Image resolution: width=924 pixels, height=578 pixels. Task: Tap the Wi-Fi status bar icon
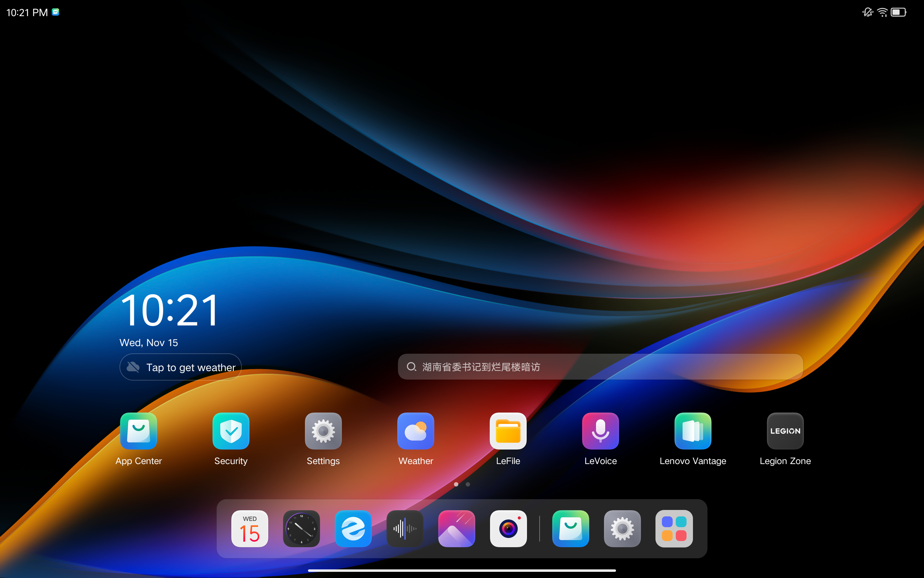(882, 12)
